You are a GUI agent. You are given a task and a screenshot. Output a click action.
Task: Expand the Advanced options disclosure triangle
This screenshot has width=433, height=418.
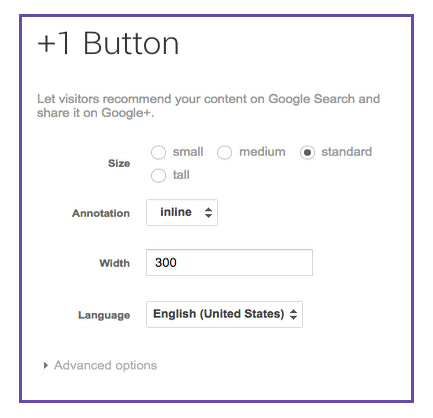click(x=46, y=365)
